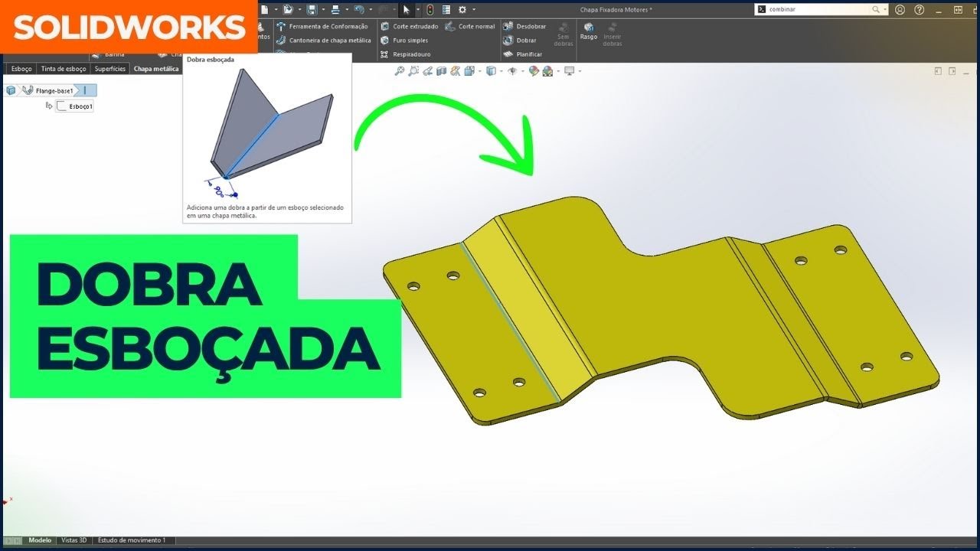Screen dimensions: 980x551
Task: Click the expand right panel arrow icon
Action: coord(952,71)
